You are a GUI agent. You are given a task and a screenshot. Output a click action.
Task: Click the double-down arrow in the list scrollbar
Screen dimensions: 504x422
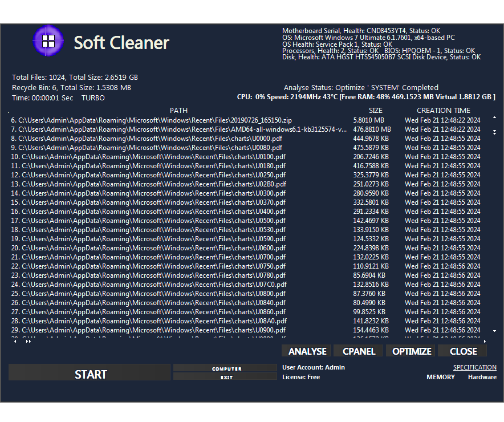tap(494, 132)
